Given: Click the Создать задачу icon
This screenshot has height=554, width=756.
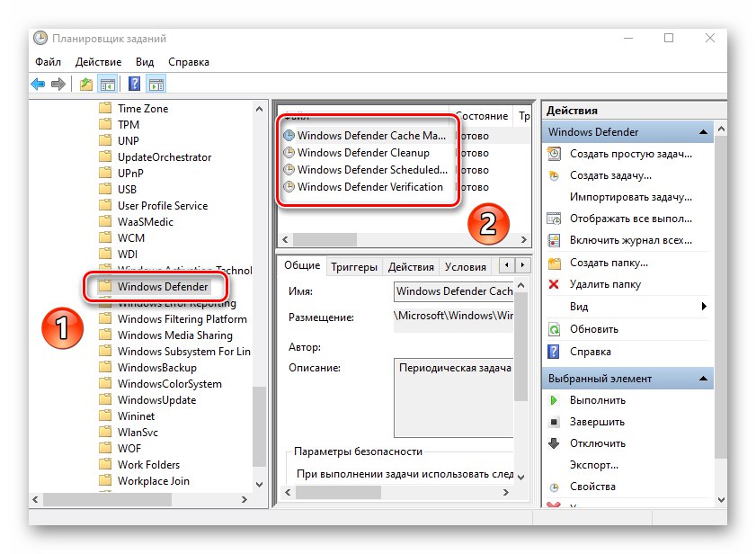Looking at the screenshot, I should coord(555,175).
